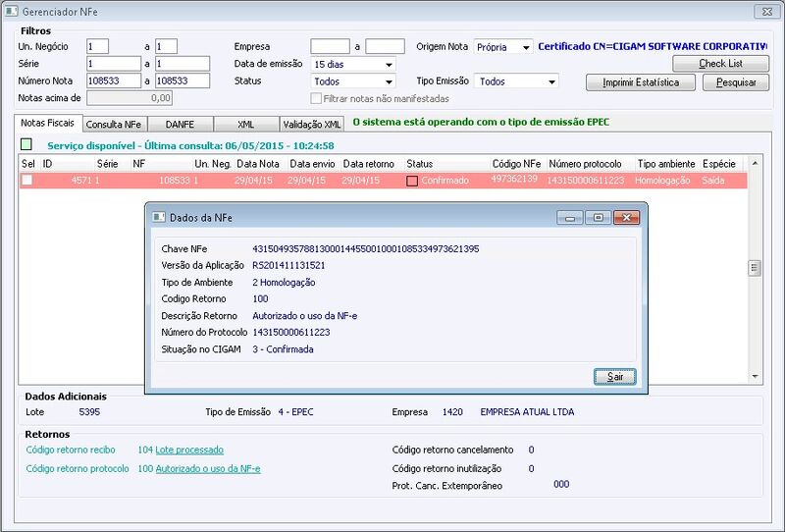The height and width of the screenshot is (532, 785).
Task: Open Consulta NFe tab
Action: pos(114,125)
